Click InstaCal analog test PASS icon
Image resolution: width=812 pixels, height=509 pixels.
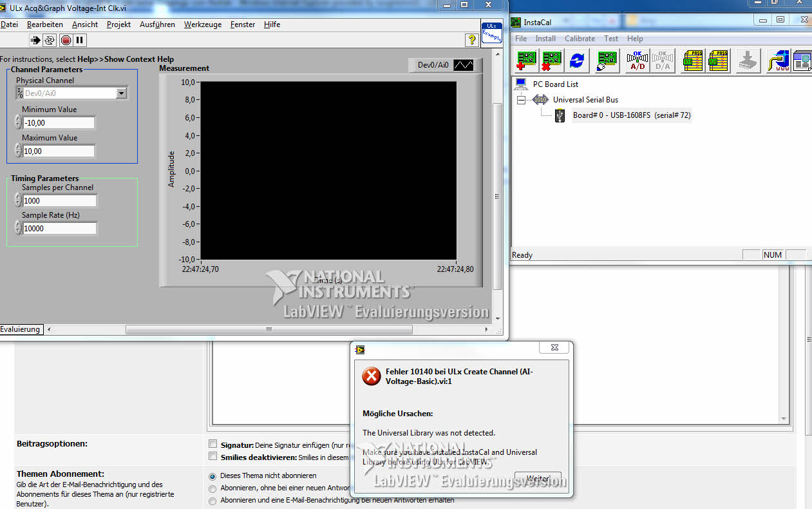point(718,61)
